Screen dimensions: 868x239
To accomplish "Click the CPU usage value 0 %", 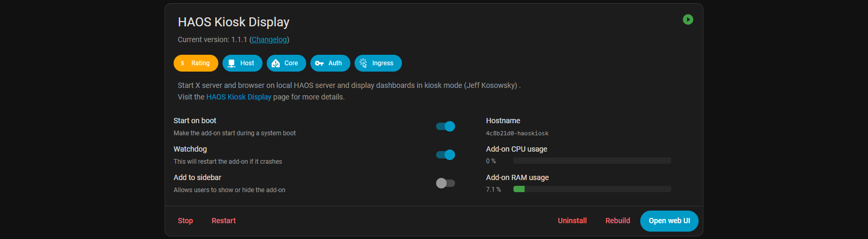I will (491, 161).
